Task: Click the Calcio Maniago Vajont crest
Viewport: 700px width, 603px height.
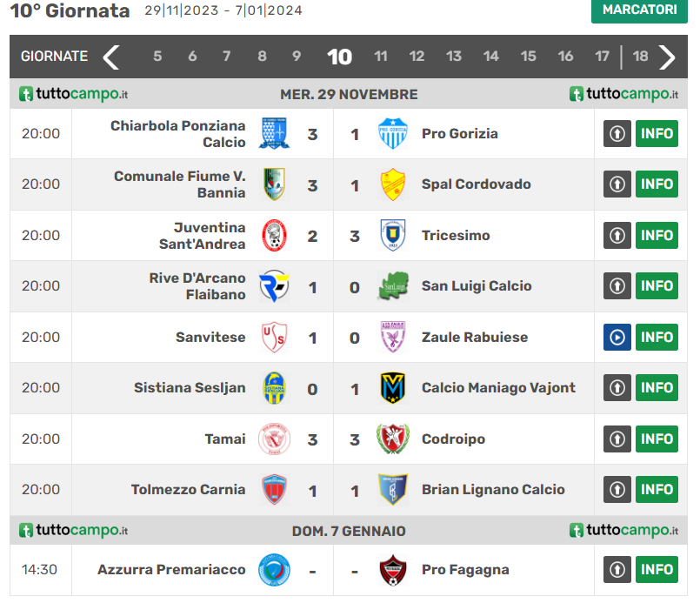Action: tap(393, 388)
